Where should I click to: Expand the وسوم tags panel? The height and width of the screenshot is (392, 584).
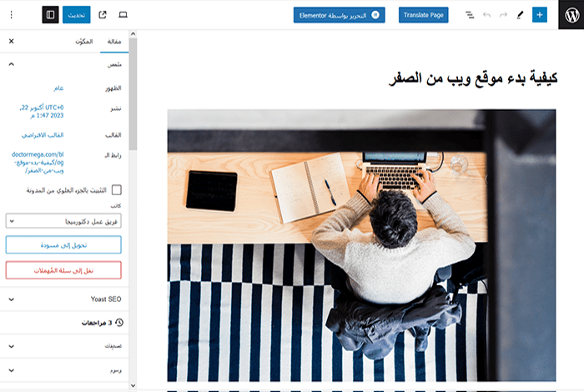pyautogui.click(x=64, y=370)
